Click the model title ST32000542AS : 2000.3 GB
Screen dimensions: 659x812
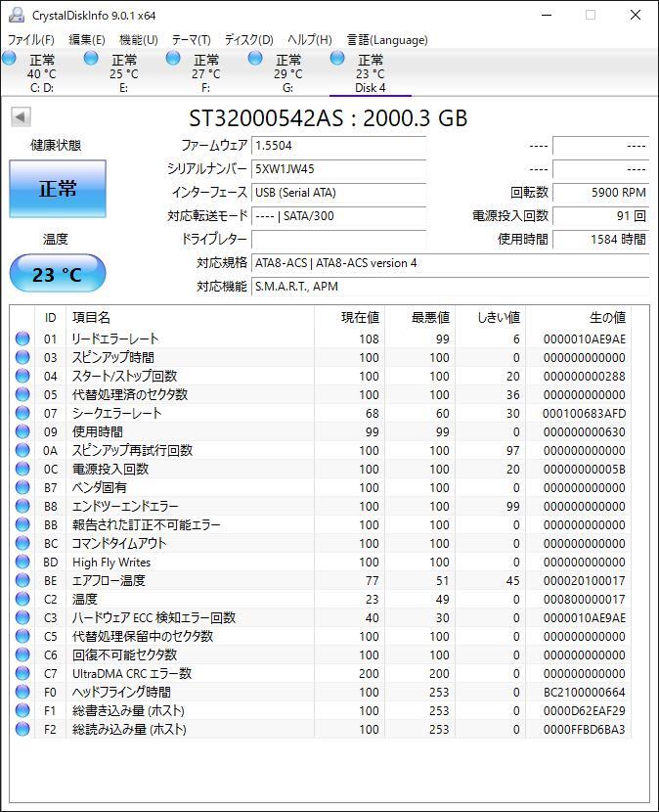click(x=329, y=118)
